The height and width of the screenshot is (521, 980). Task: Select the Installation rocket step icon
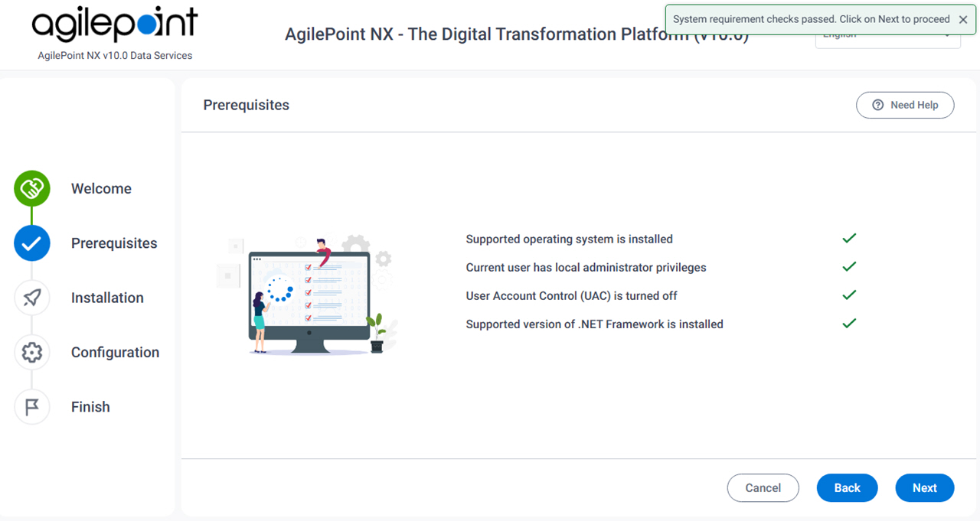pos(32,298)
